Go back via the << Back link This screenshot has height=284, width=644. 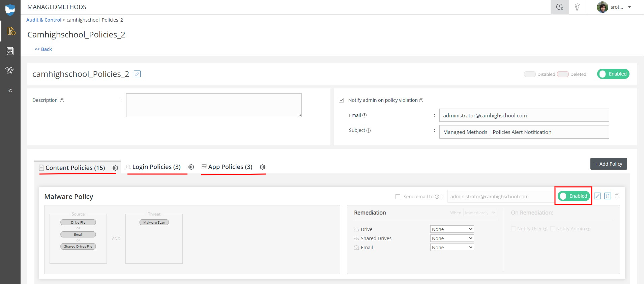tap(43, 49)
